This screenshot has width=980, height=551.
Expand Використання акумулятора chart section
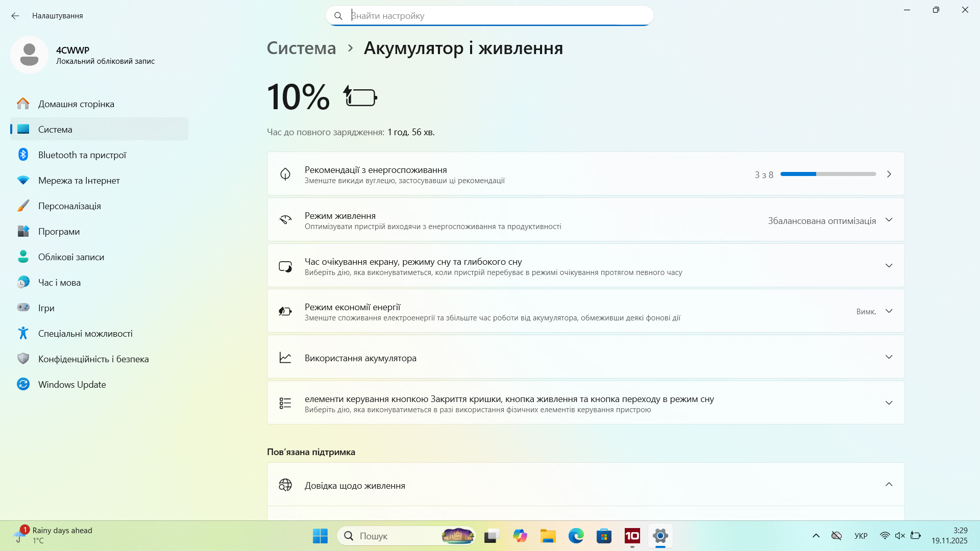pos(585,357)
